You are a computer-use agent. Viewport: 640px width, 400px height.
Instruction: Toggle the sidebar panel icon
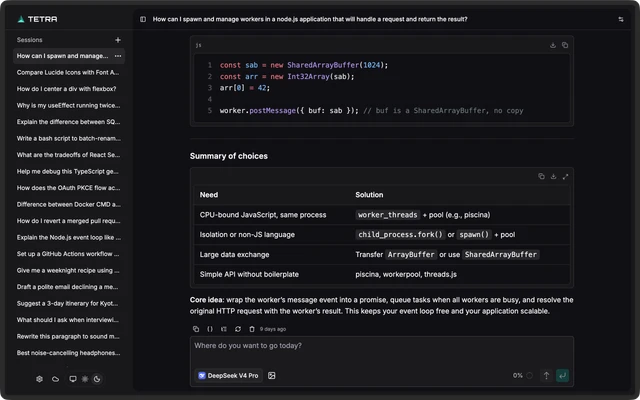click(x=143, y=19)
